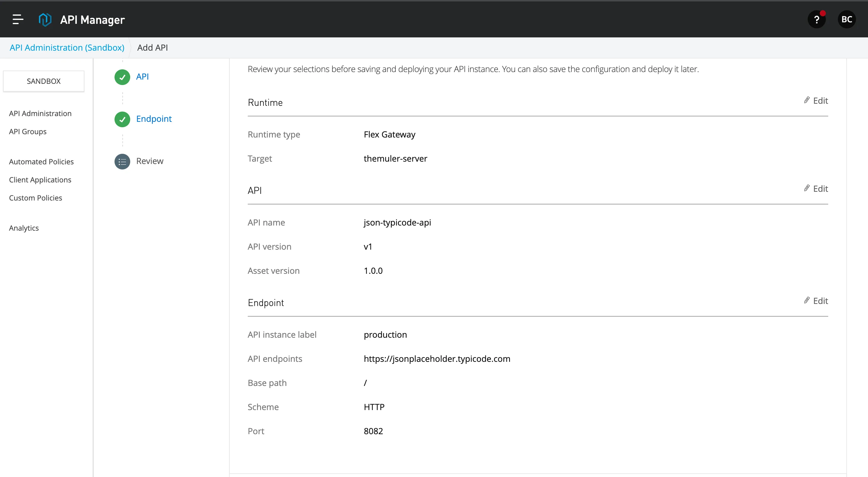
Task: Click the Add API breadcrumb
Action: click(x=152, y=48)
